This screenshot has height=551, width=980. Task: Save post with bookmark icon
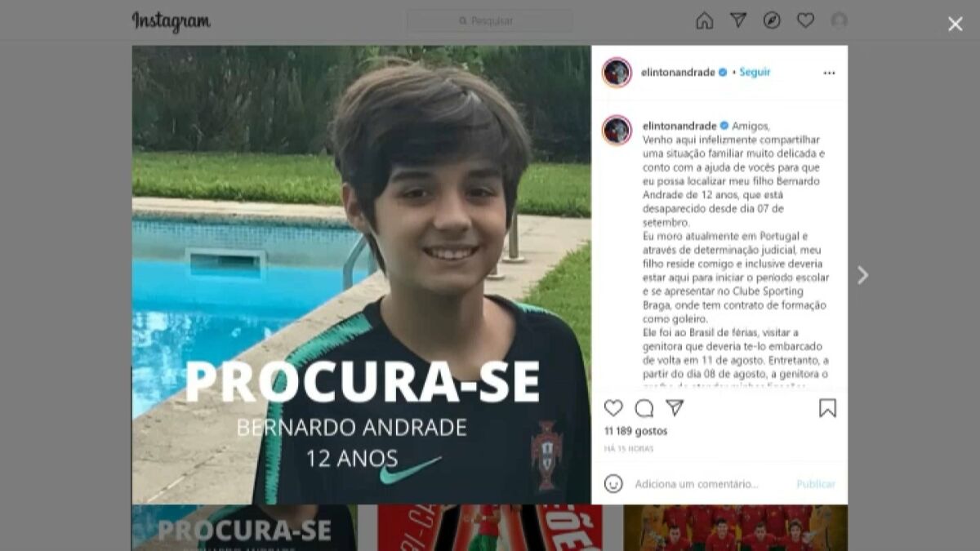tap(827, 408)
